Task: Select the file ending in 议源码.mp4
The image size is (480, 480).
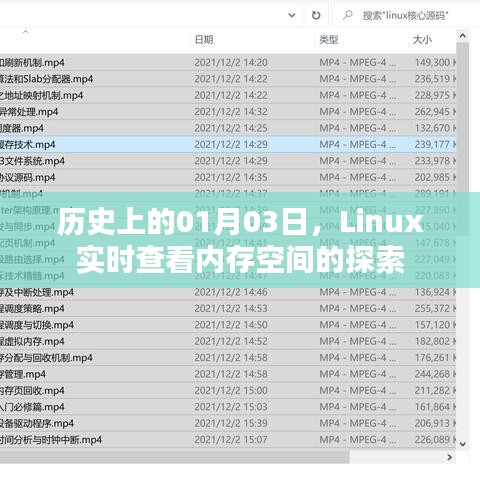Action: click(28, 177)
